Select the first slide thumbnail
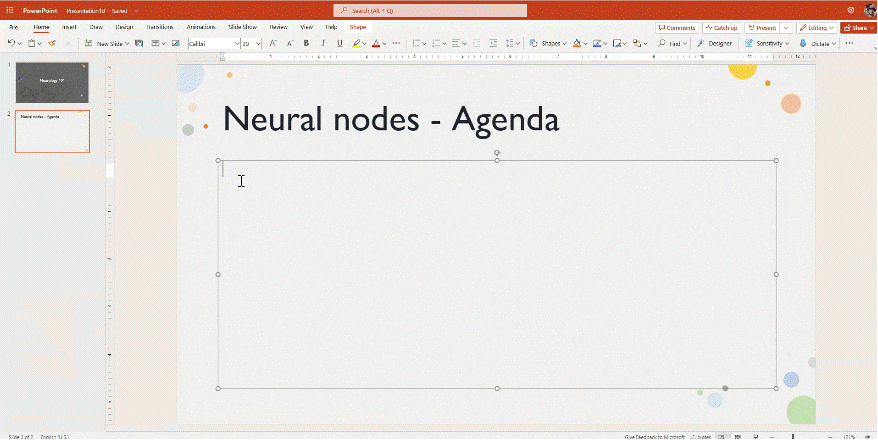This screenshot has width=878, height=440. click(52, 81)
